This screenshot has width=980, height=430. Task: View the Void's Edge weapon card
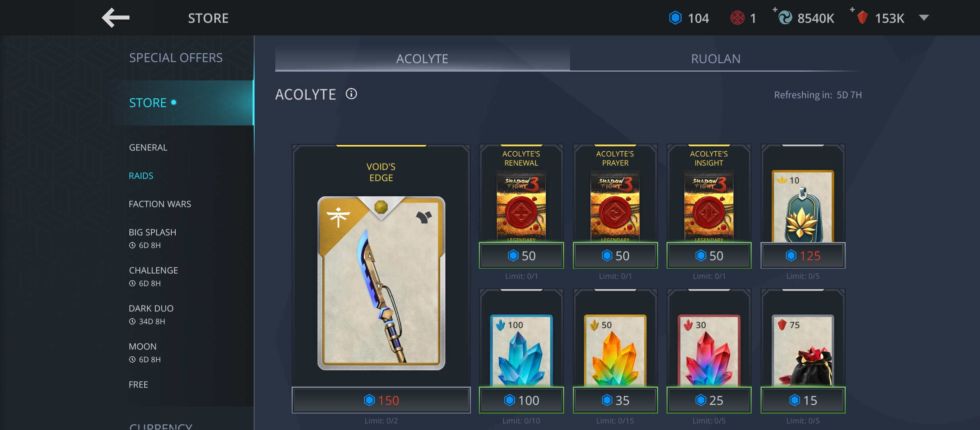(381, 283)
